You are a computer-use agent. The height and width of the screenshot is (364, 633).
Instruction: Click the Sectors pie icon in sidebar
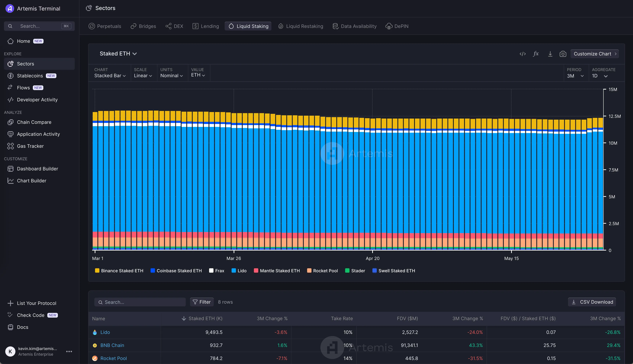click(11, 64)
